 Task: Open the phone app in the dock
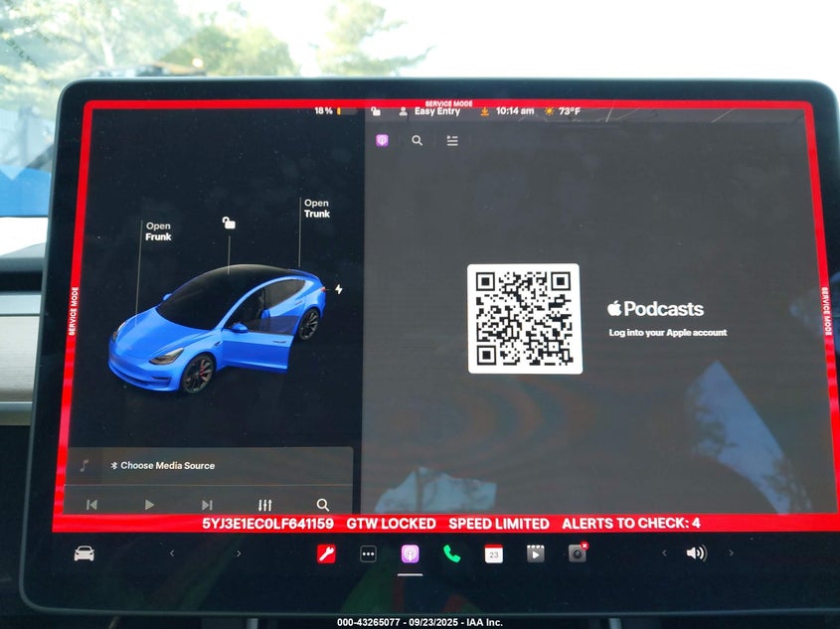pyautogui.click(x=451, y=553)
